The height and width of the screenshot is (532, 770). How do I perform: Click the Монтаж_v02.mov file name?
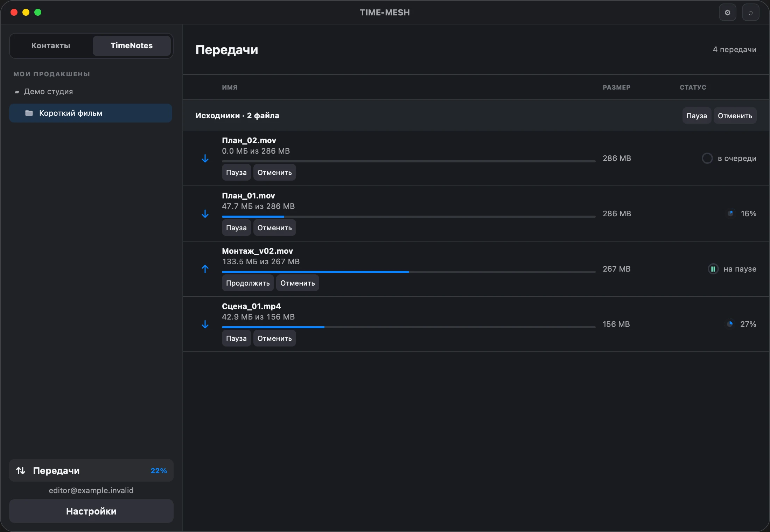[x=258, y=251]
